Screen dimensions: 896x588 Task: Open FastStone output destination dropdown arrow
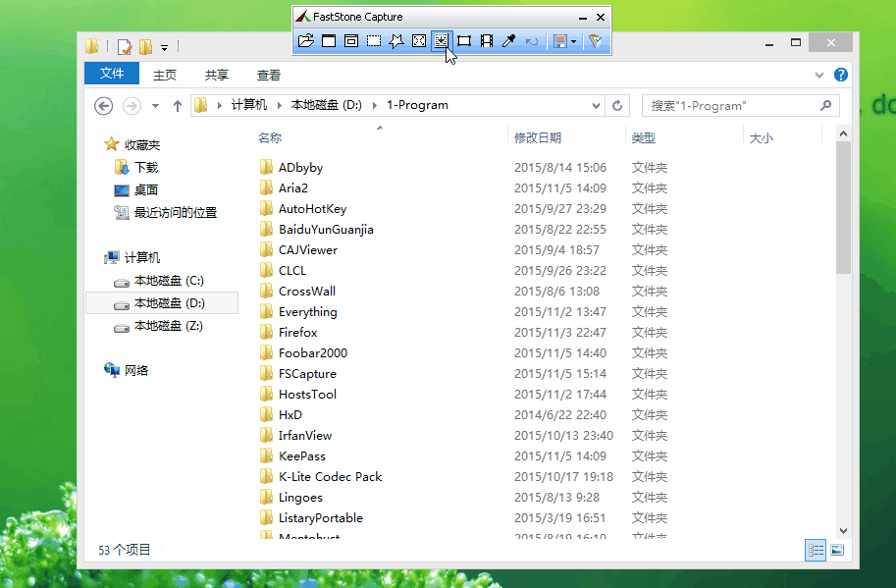point(574,41)
